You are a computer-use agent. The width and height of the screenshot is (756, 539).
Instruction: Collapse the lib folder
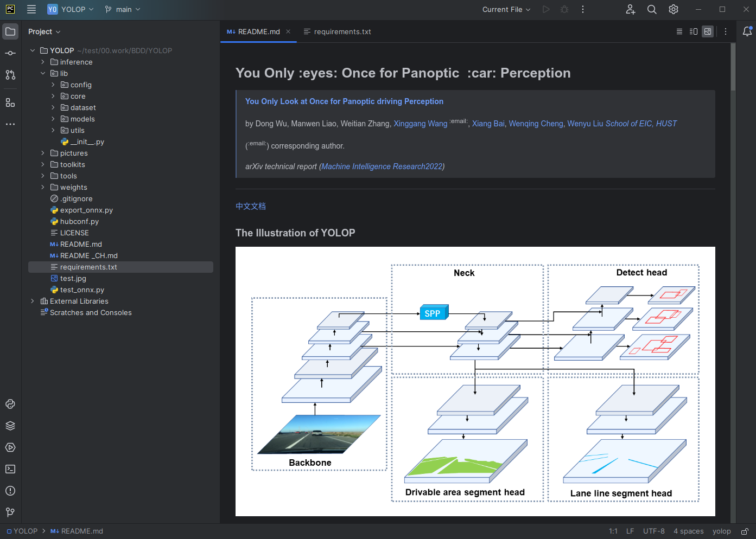point(43,73)
